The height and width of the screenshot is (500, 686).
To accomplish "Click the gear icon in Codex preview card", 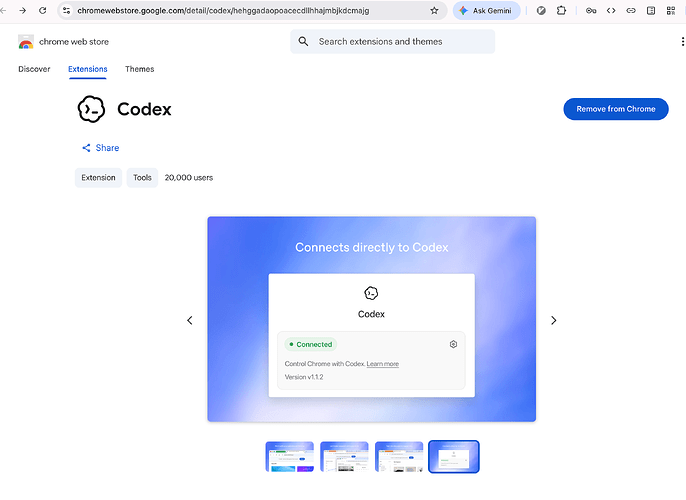I will (x=453, y=344).
